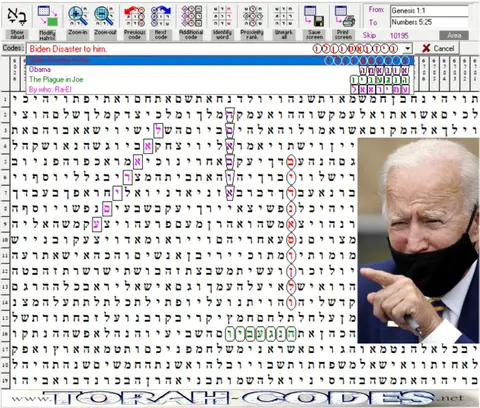This screenshot has width=480, height=408.
Task: Open the Proximity rank icon
Action: [x=252, y=16]
